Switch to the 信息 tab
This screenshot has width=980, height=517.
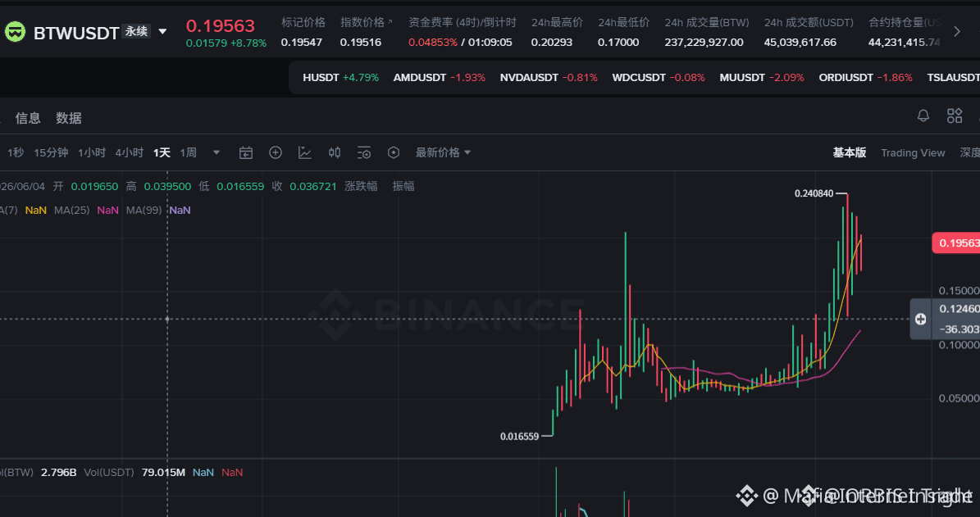click(x=28, y=118)
